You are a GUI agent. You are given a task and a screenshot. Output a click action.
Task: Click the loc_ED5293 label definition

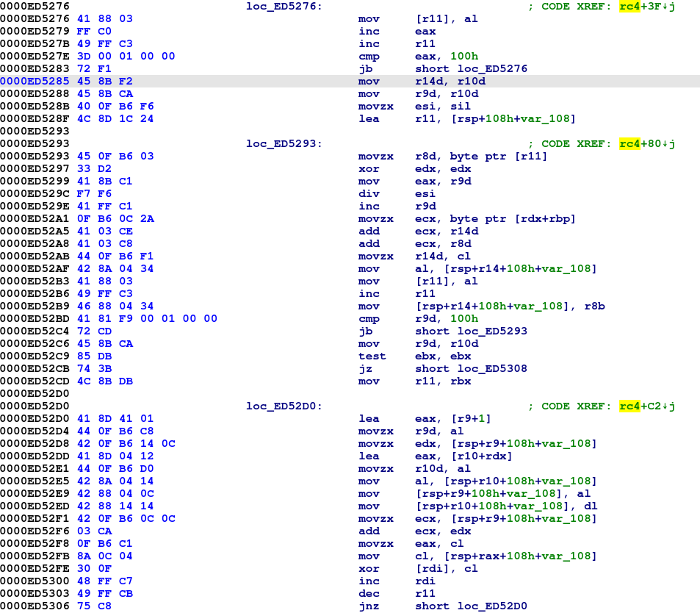click(284, 144)
